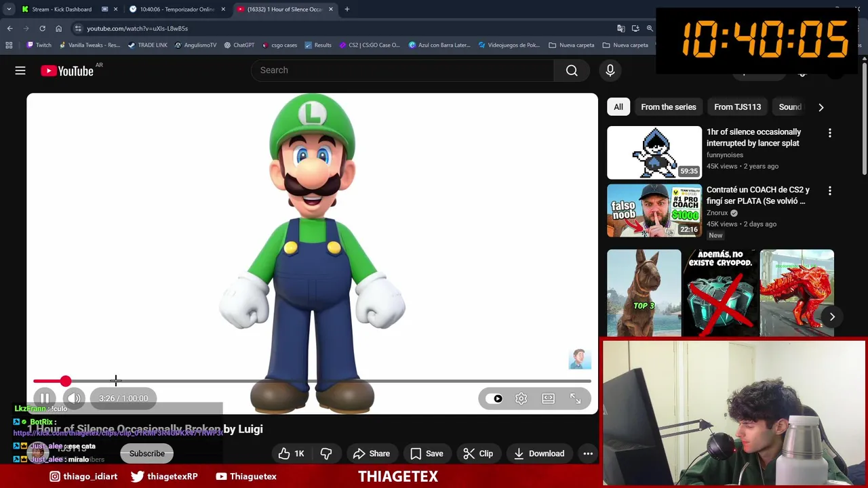The height and width of the screenshot is (488, 868).
Task: Open Videojuegos de Pok bookmark
Action: [509, 45]
